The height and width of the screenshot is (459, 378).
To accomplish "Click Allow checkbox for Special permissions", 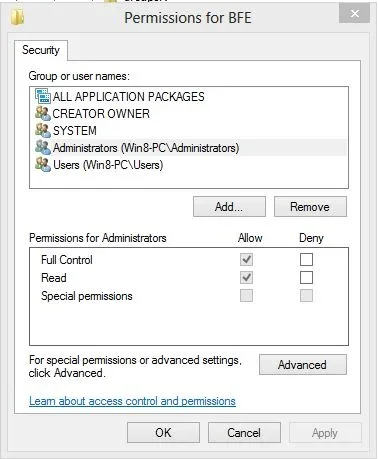I will point(246,295).
